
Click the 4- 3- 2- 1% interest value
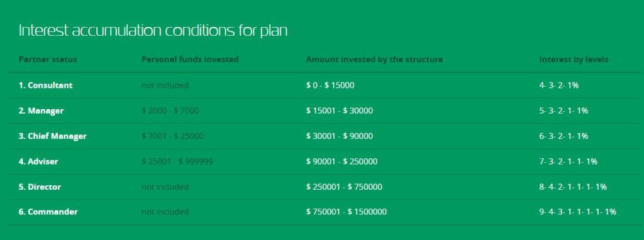coord(559,85)
